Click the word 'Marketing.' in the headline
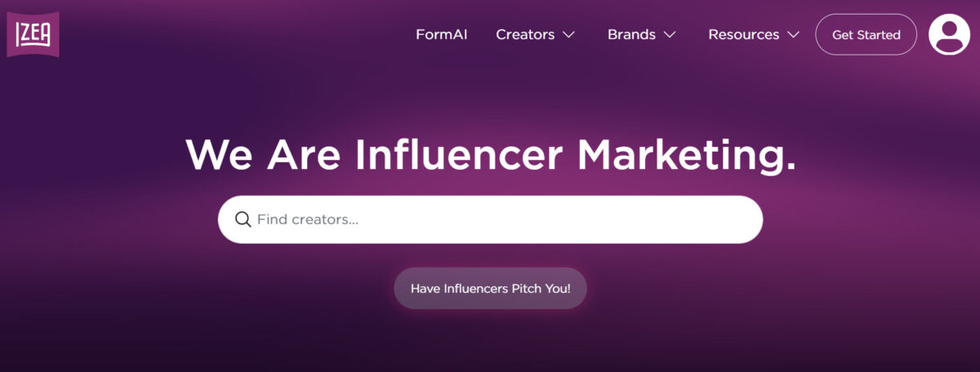Image resolution: width=980 pixels, height=372 pixels. [686, 155]
